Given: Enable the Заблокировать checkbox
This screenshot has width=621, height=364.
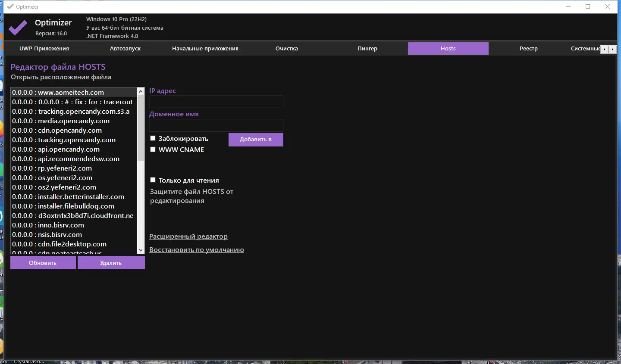Looking at the screenshot, I should [x=153, y=138].
